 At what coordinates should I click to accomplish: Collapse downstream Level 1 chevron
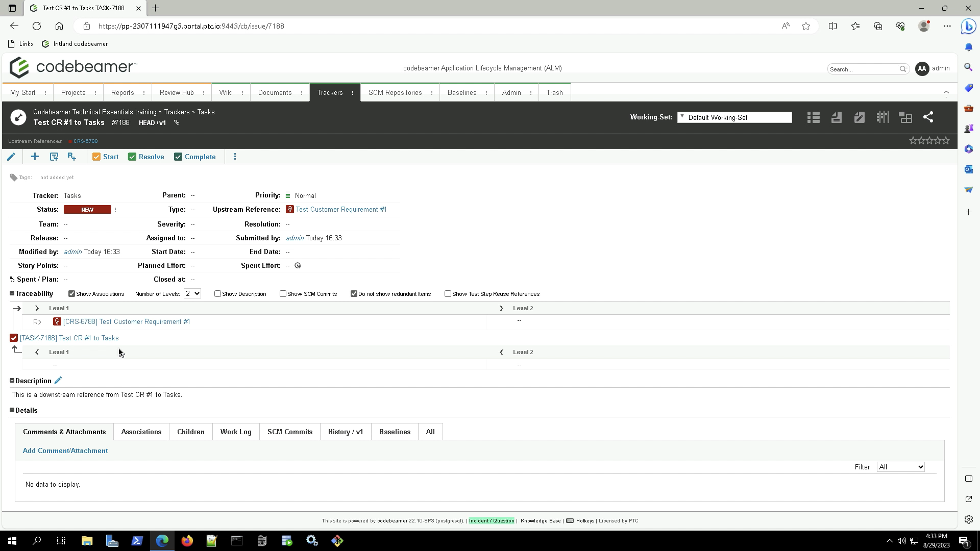(37, 352)
